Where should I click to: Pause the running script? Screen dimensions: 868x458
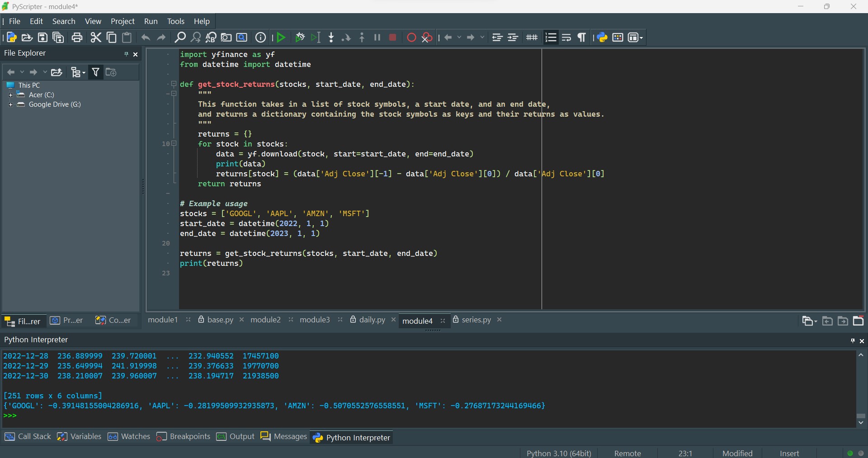tap(377, 37)
